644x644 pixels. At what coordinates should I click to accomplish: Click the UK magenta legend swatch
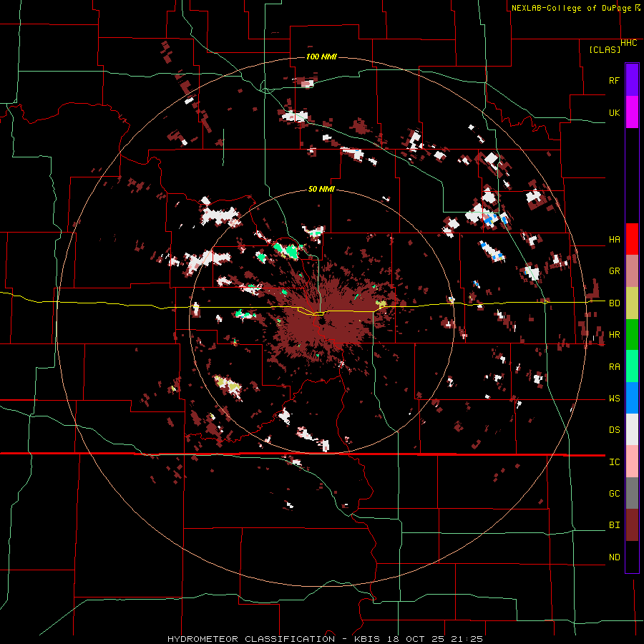632,112
